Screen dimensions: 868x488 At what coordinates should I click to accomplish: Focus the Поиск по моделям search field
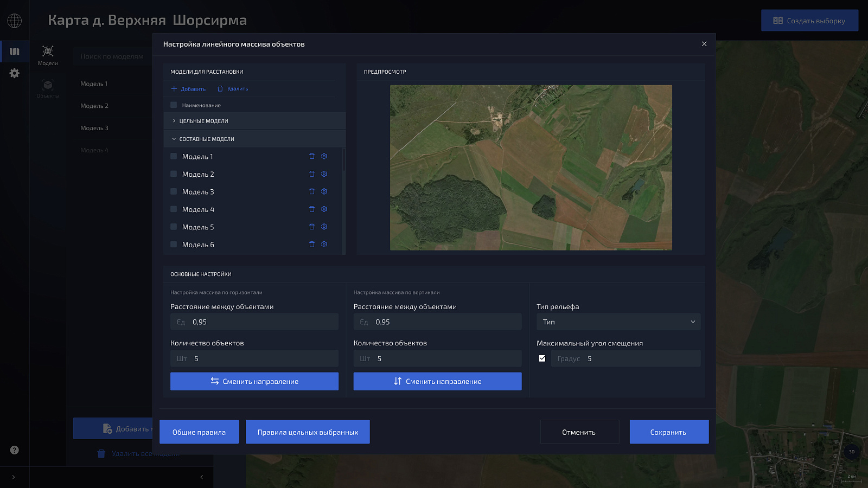112,56
